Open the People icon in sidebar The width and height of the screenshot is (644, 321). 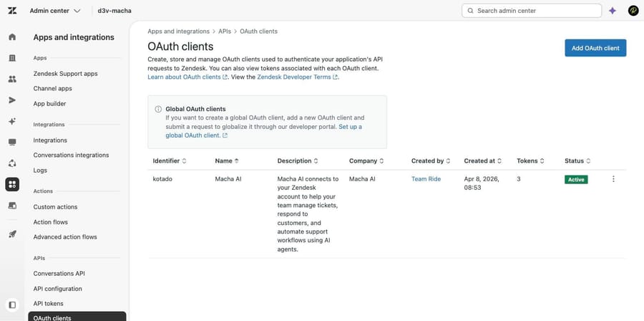pos(12,79)
